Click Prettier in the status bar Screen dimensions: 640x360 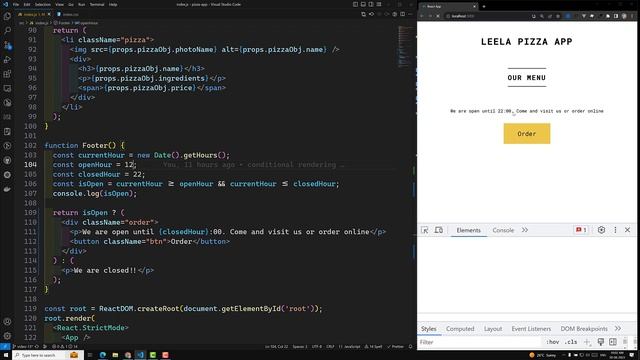coord(395,347)
